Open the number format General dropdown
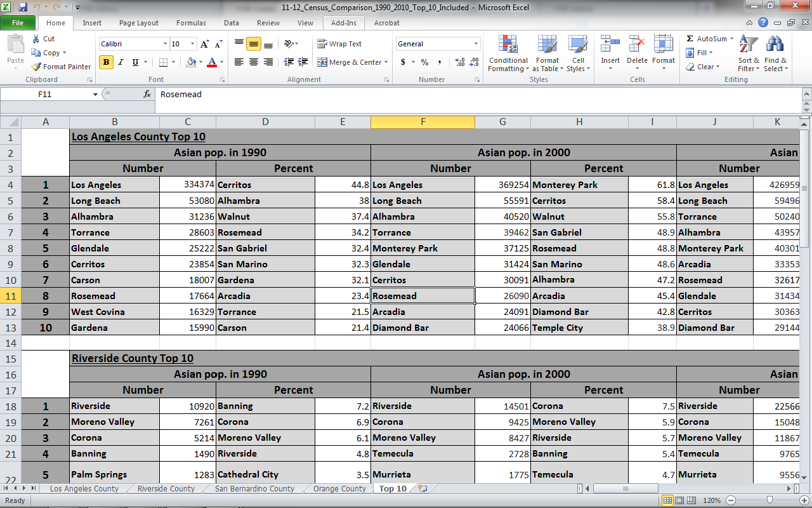Viewport: 812px width, 508px height. (x=476, y=44)
